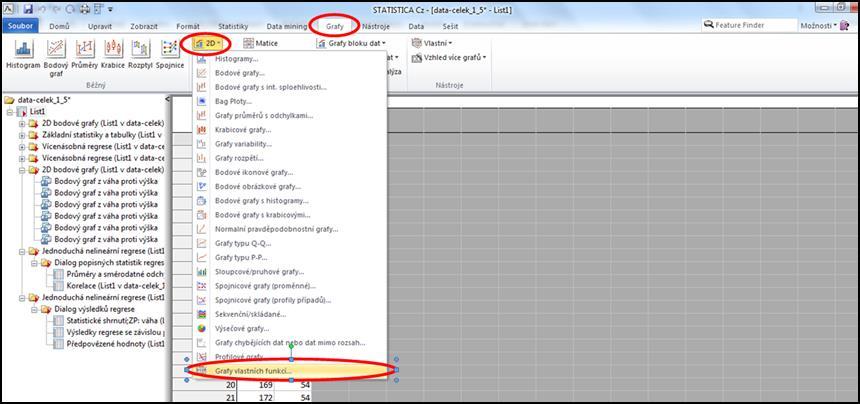
Task: Click the Bodový graf ribbon icon
Action: click(x=56, y=58)
